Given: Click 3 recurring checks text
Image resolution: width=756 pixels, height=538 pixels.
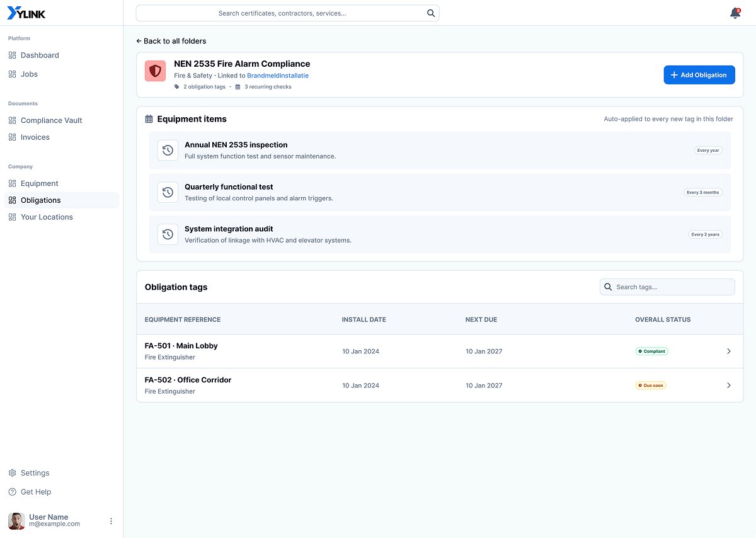Looking at the screenshot, I should point(268,87).
